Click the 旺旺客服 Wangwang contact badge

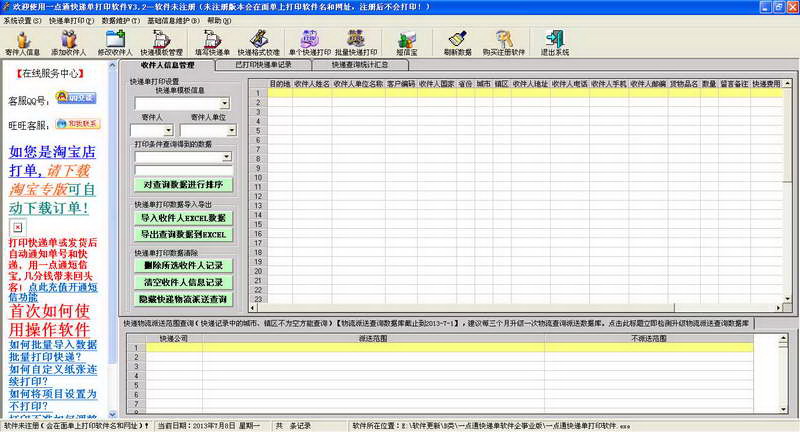coord(78,124)
